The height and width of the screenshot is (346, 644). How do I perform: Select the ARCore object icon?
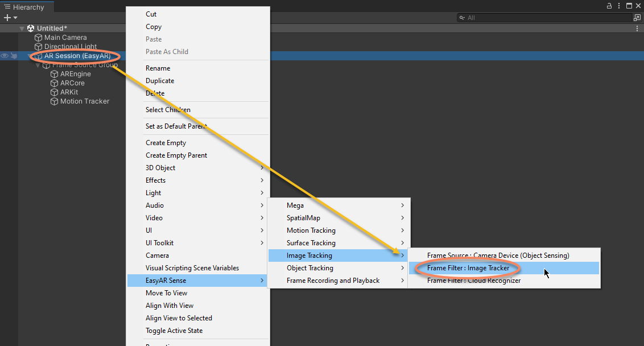click(55, 83)
